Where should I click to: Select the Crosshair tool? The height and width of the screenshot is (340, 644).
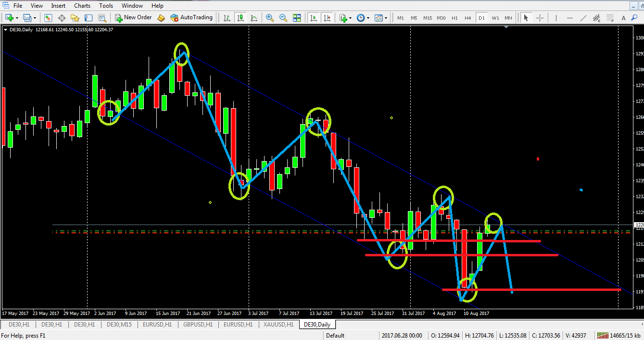click(540, 18)
